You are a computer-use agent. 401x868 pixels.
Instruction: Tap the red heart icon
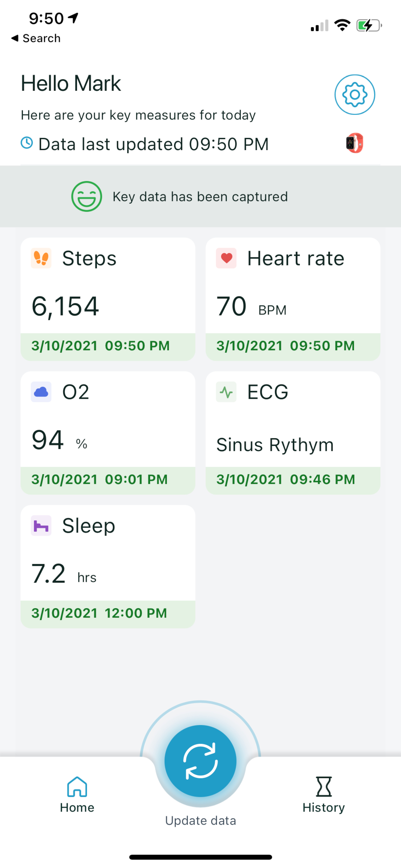(226, 258)
